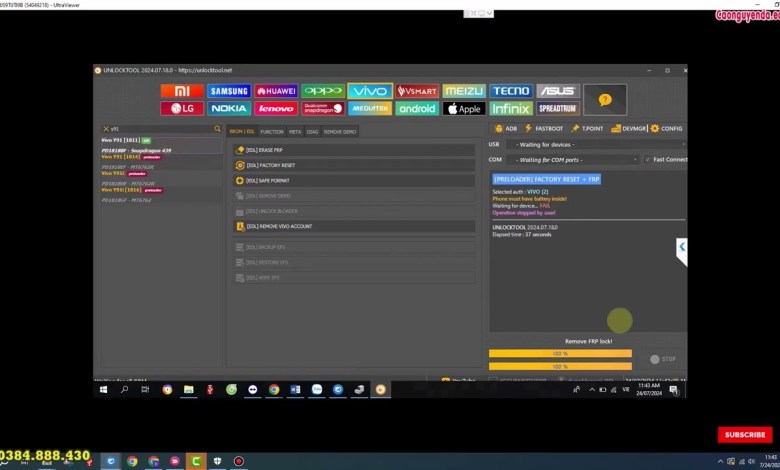
Task: Open the COM Waiting for COM ports dropdown
Action: click(573, 160)
